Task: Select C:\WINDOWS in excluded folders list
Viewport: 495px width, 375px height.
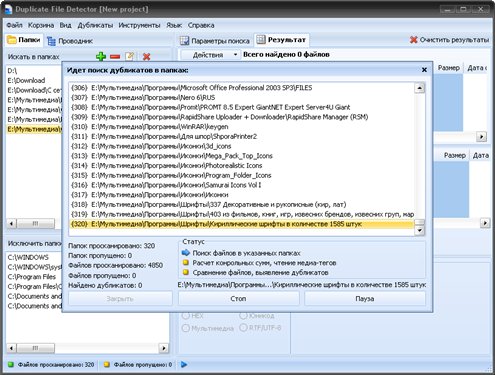Action: tap(28, 257)
